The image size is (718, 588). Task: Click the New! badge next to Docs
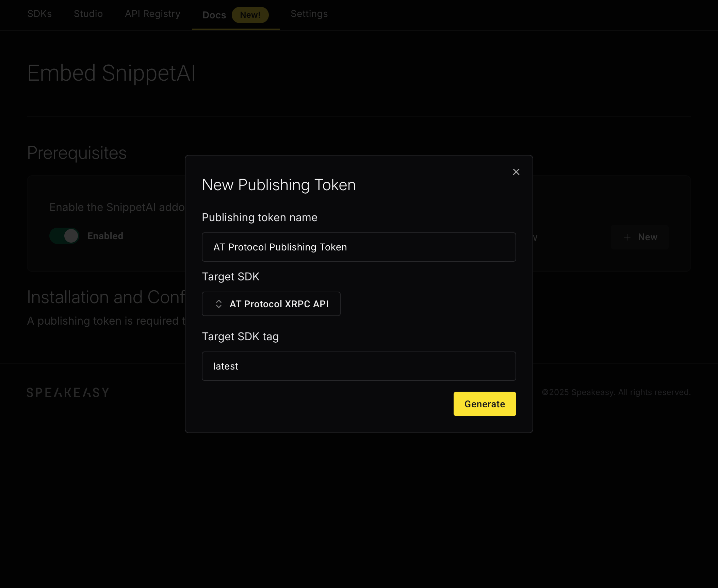coord(250,15)
